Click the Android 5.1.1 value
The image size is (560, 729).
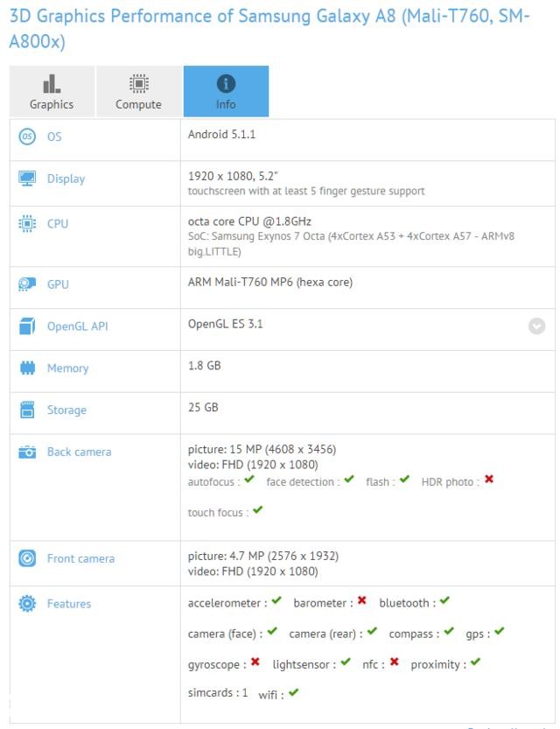coord(221,135)
